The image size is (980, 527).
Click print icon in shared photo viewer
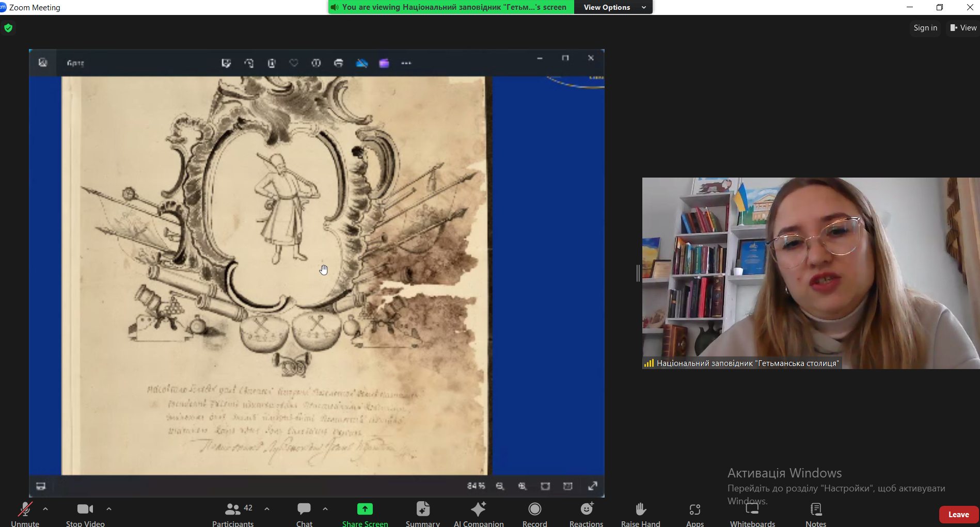click(339, 63)
